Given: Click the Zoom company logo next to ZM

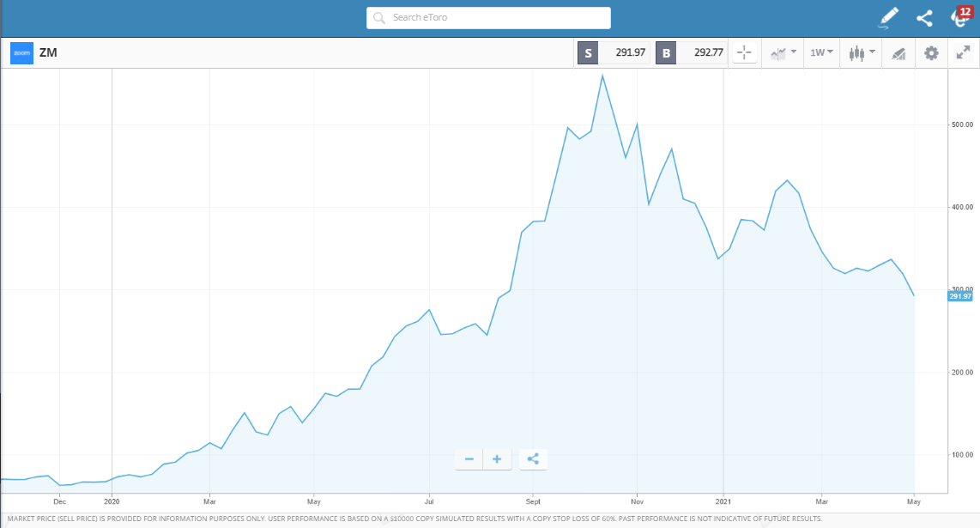Looking at the screenshot, I should tap(21, 52).
